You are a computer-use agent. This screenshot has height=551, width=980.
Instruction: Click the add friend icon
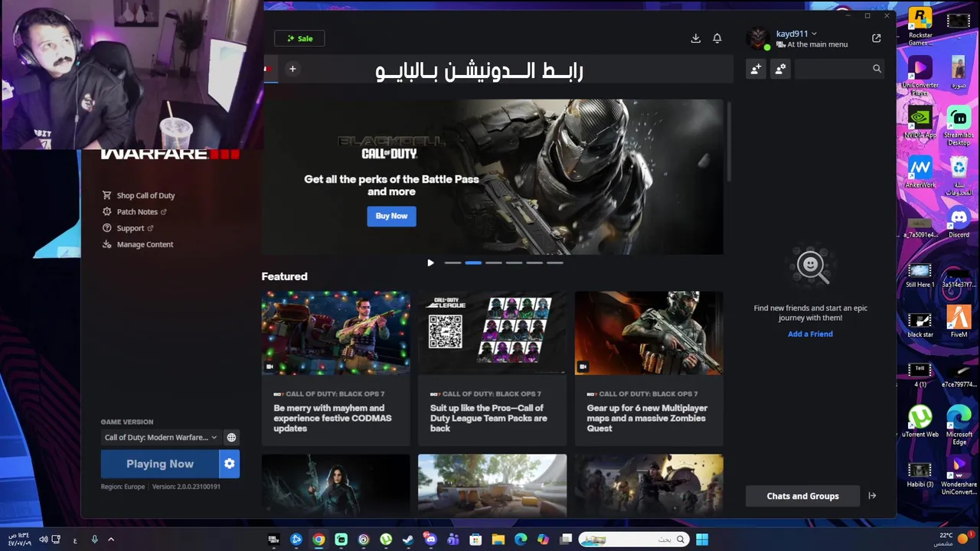point(756,69)
